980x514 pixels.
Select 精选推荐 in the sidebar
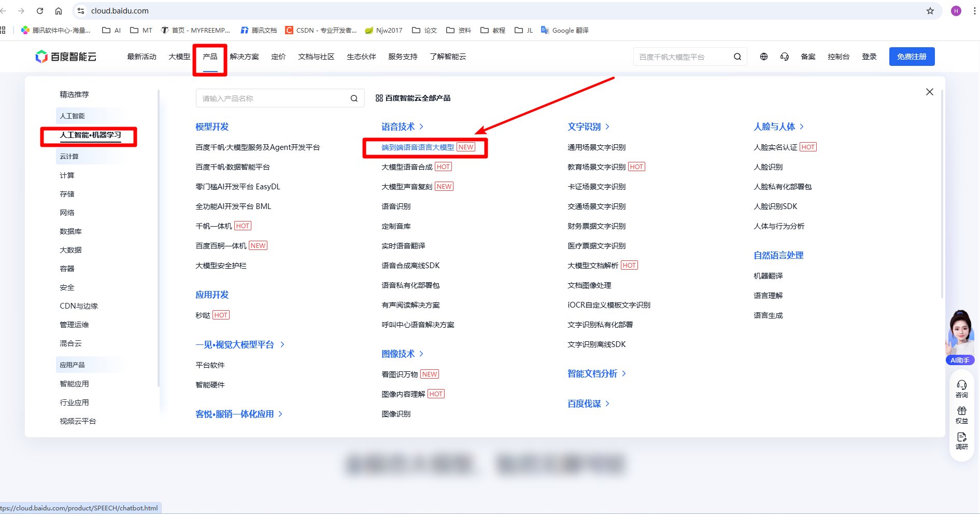(x=74, y=94)
